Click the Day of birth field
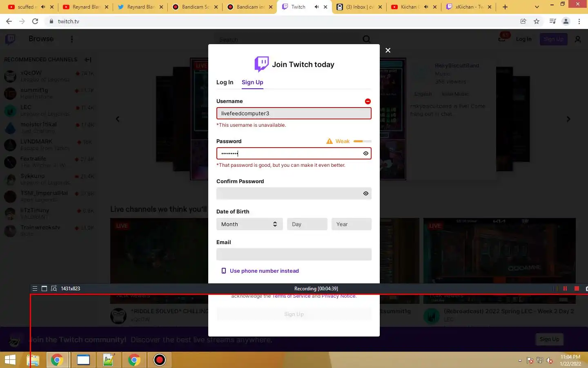Image resolution: width=588 pixels, height=368 pixels. tap(307, 224)
